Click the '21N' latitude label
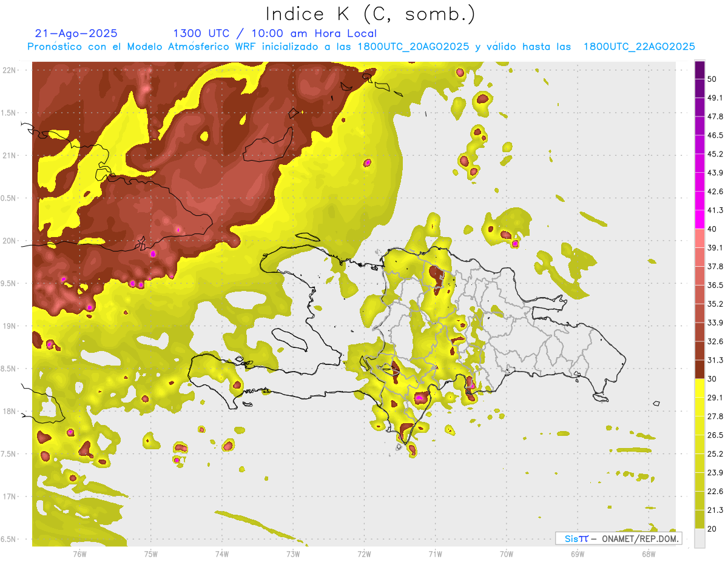The image size is (728, 562). (10, 155)
